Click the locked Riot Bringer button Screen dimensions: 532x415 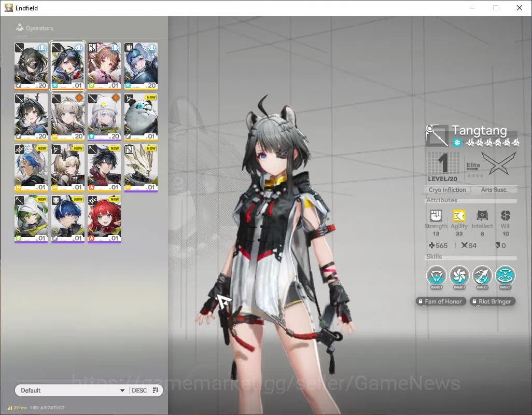[x=492, y=301]
